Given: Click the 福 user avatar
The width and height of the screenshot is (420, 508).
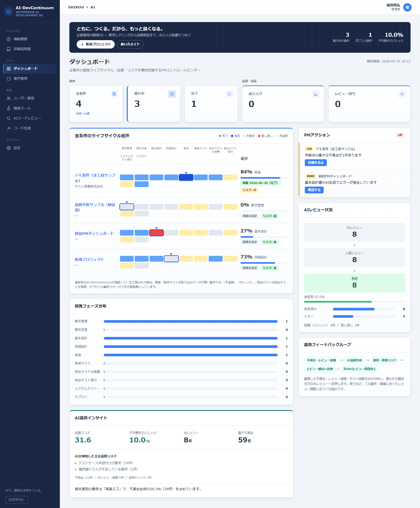Looking at the screenshot, I should [x=407, y=7].
